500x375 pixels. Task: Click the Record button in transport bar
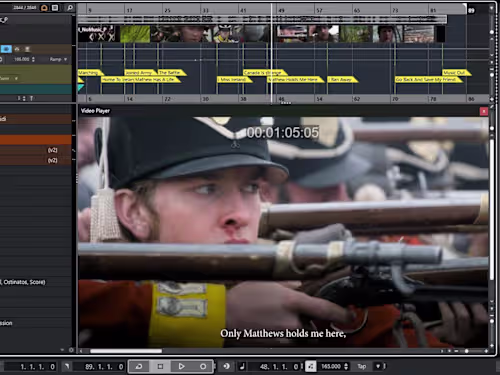pyautogui.click(x=203, y=366)
